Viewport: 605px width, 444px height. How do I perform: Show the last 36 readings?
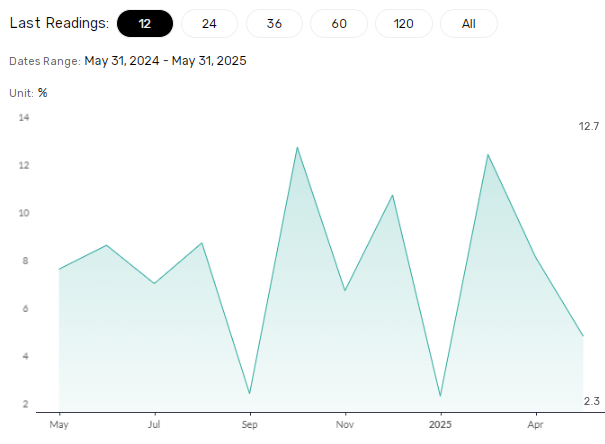[274, 24]
